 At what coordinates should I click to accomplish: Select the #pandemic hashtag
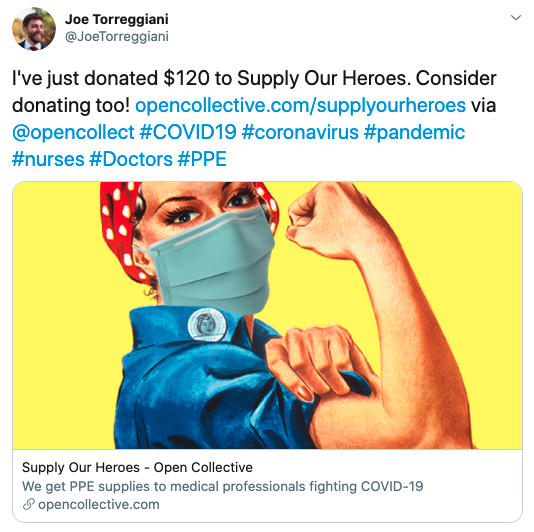click(x=414, y=132)
